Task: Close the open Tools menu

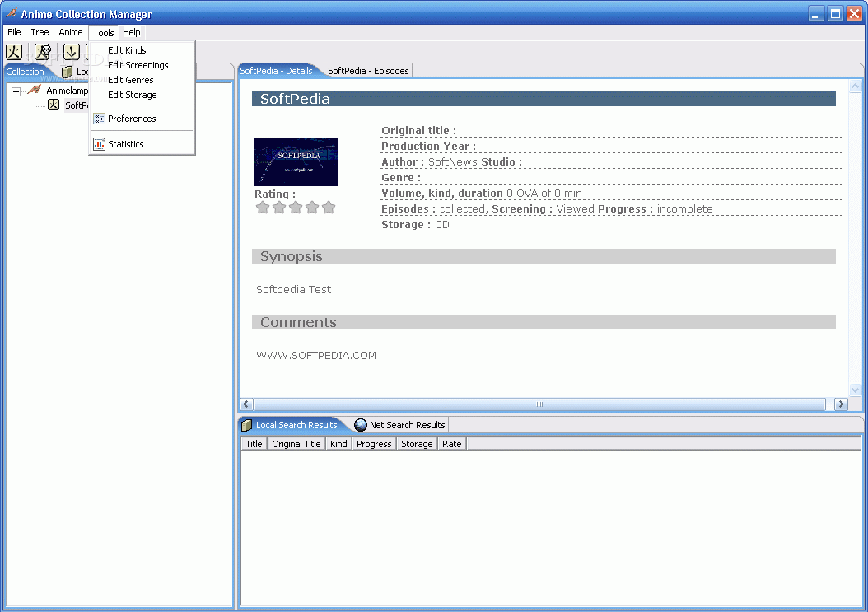Action: [104, 33]
